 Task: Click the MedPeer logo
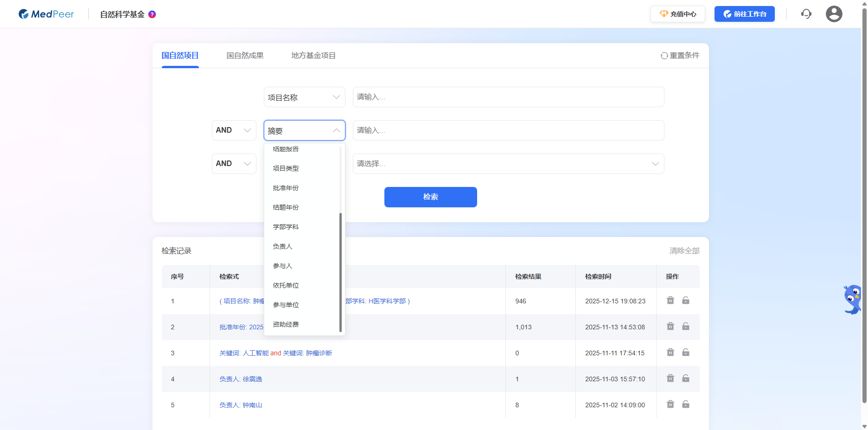[46, 14]
